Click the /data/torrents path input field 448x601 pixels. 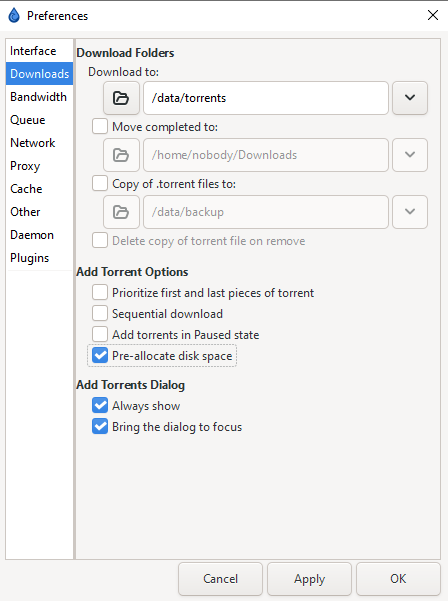266,98
